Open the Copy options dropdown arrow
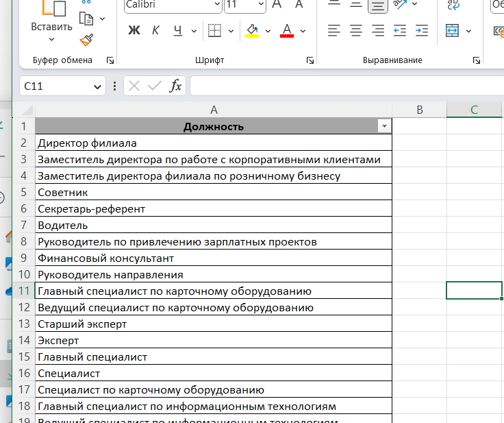The image size is (504, 423). [103, 19]
